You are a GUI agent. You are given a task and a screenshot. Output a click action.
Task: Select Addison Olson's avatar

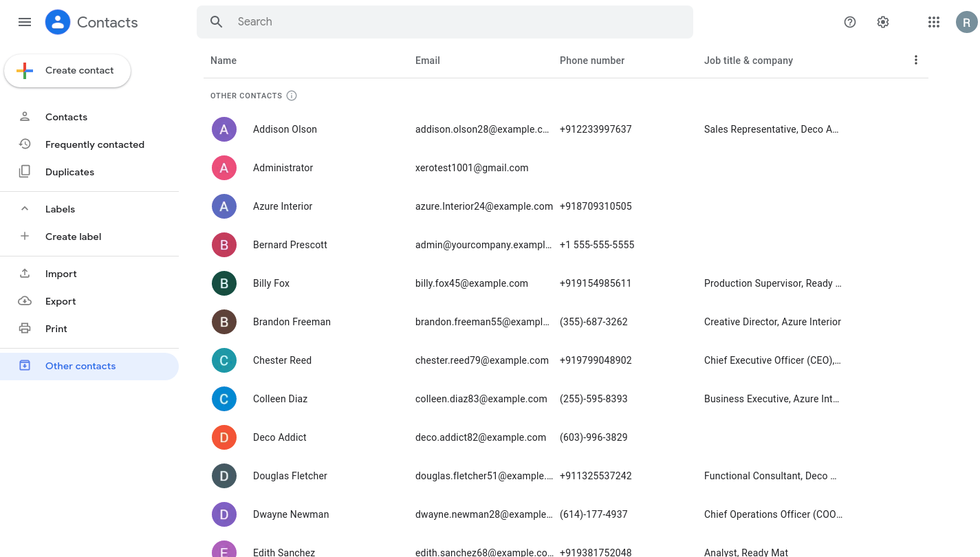coord(224,129)
